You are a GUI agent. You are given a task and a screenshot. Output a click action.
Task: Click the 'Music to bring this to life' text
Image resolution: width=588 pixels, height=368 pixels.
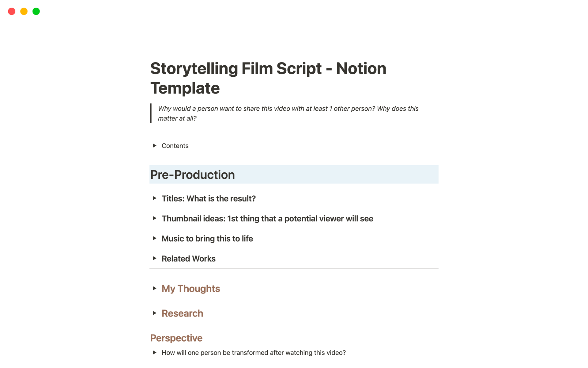click(207, 239)
